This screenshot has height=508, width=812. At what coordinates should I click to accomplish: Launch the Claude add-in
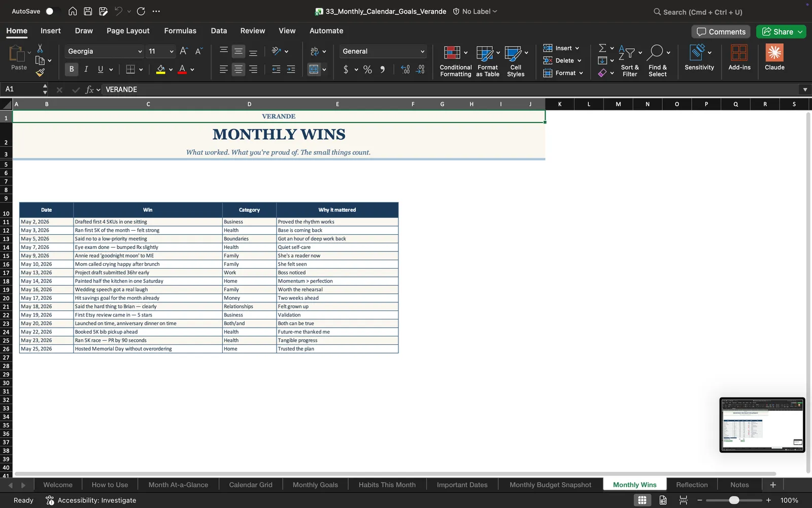pos(774,57)
